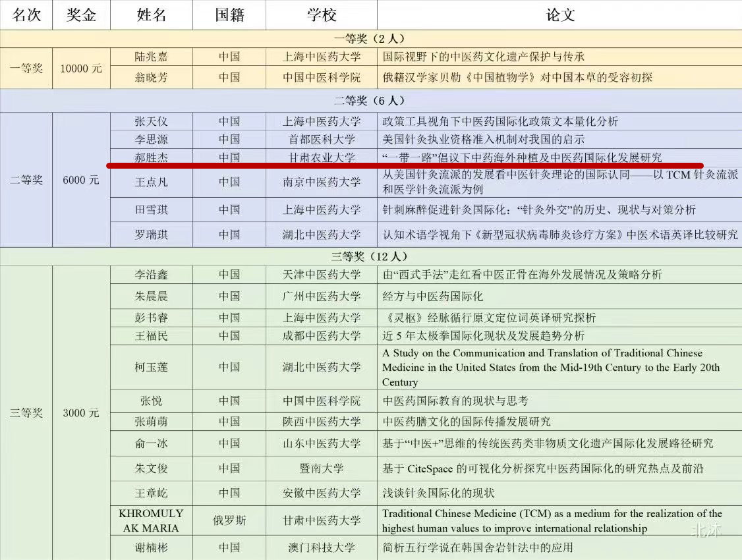Click the 名次 column header
Screen dimensions: 742x560
point(26,15)
